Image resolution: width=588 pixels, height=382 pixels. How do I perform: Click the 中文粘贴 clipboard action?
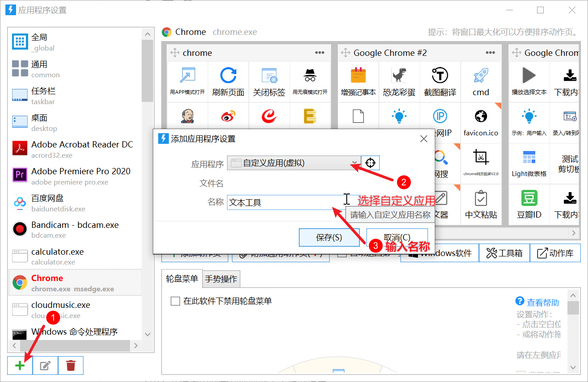[x=481, y=204]
